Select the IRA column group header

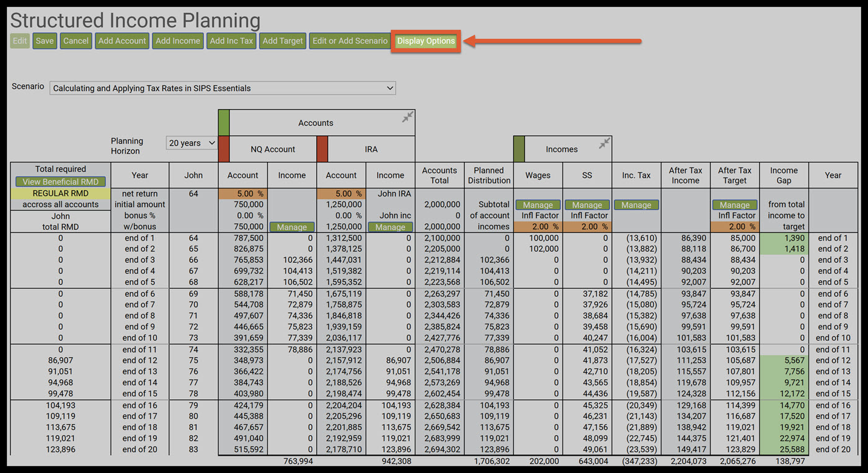(371, 149)
